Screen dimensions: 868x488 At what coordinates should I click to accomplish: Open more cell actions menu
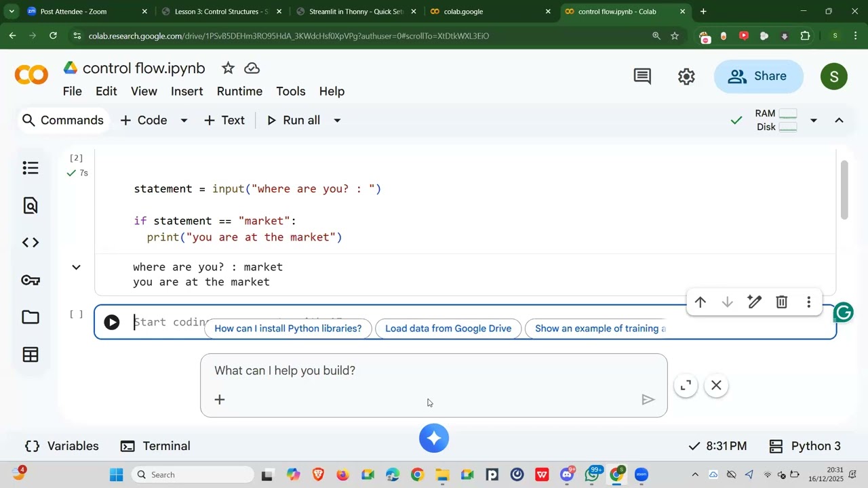pos(808,302)
